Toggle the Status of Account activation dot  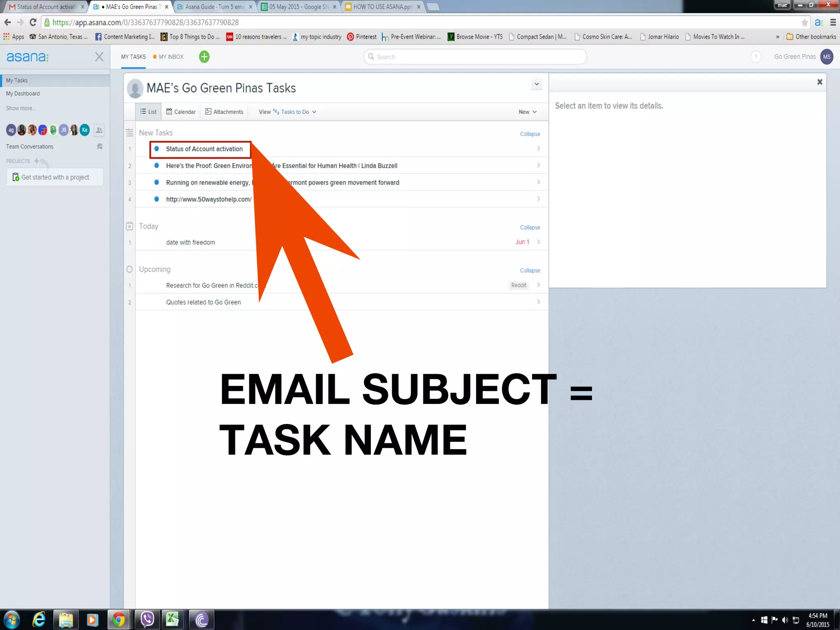pos(157,149)
